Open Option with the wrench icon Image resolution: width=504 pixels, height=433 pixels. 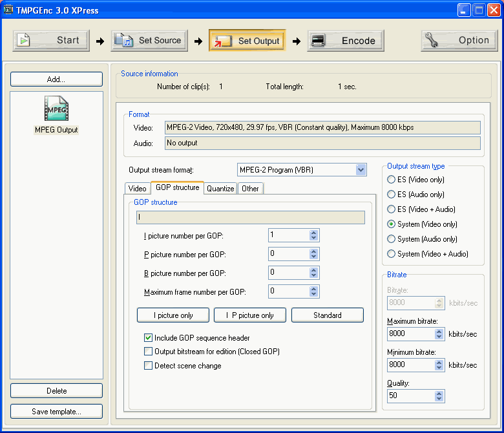(459, 41)
